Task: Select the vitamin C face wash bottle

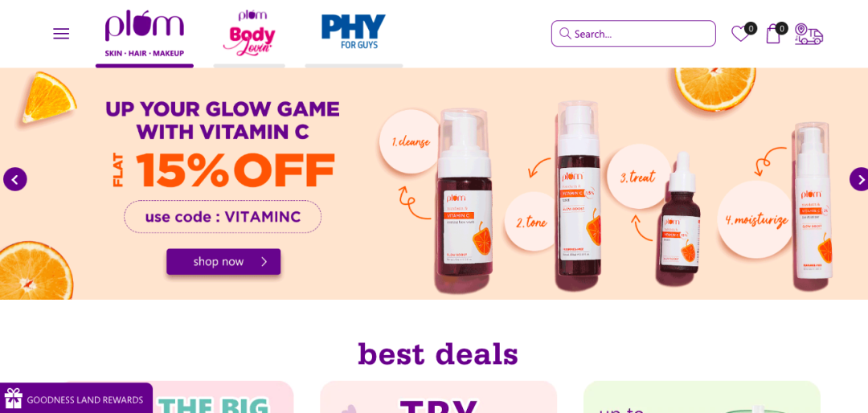Action: pos(465,199)
